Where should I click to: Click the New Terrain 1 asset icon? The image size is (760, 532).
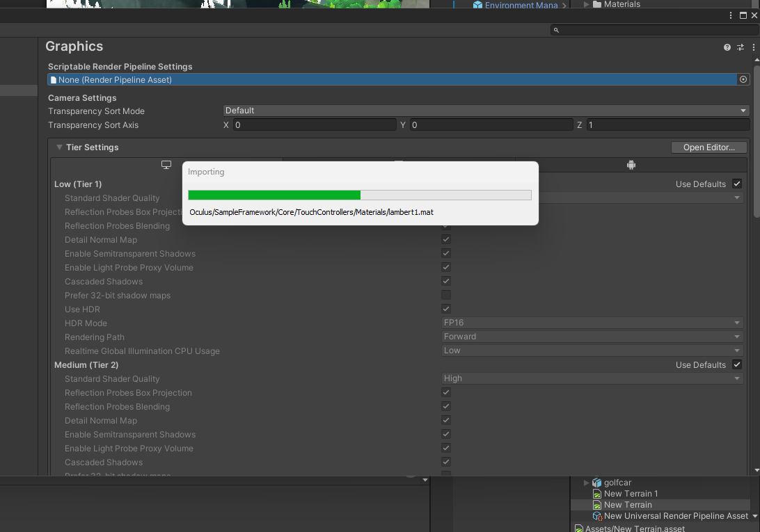pos(596,494)
